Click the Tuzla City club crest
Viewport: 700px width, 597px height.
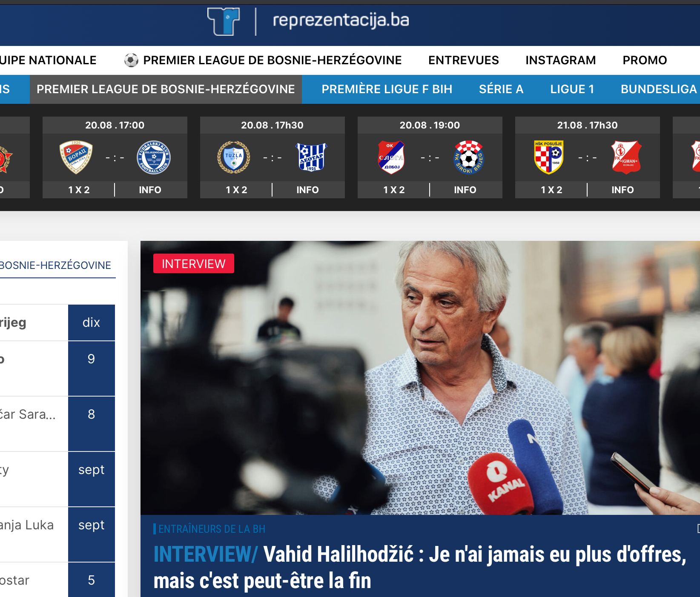pos(234,157)
